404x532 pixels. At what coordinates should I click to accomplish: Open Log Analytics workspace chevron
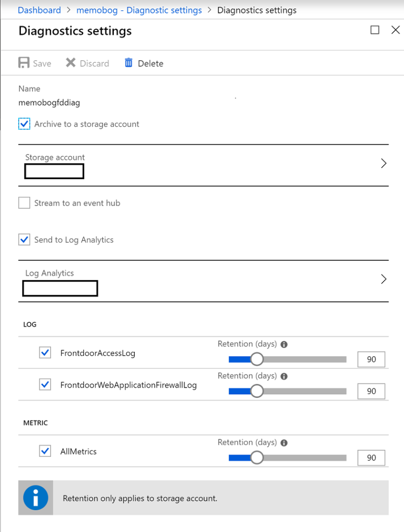(384, 279)
